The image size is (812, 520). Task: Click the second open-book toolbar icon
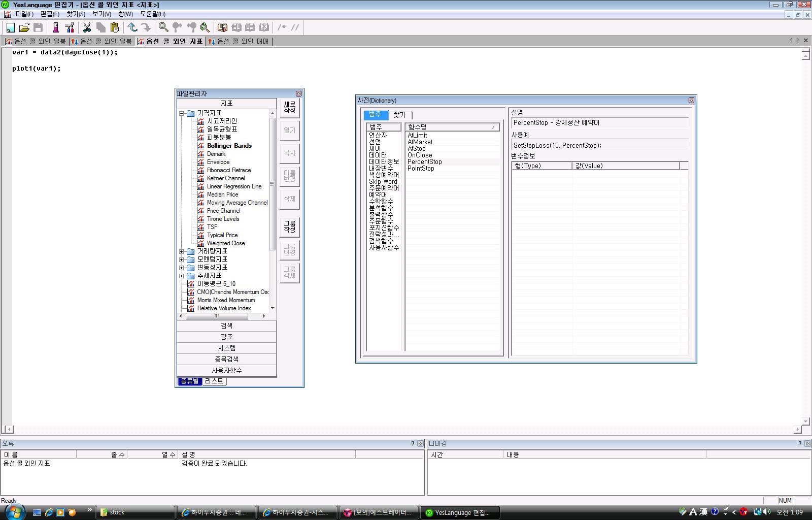(x=236, y=27)
